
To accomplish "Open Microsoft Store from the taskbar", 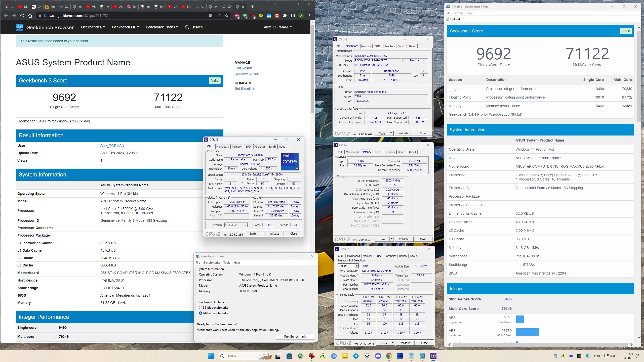I will click(289, 356).
